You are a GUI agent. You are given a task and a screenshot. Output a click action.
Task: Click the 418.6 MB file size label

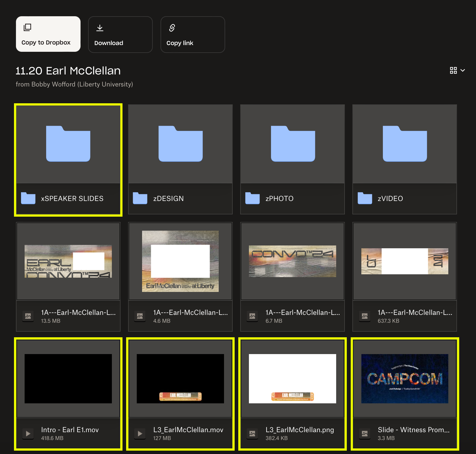(52, 438)
